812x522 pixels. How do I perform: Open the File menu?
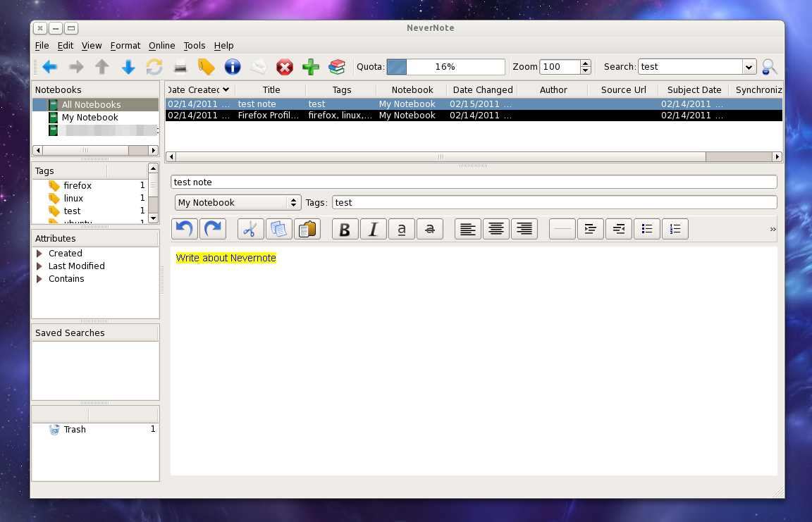(x=42, y=46)
